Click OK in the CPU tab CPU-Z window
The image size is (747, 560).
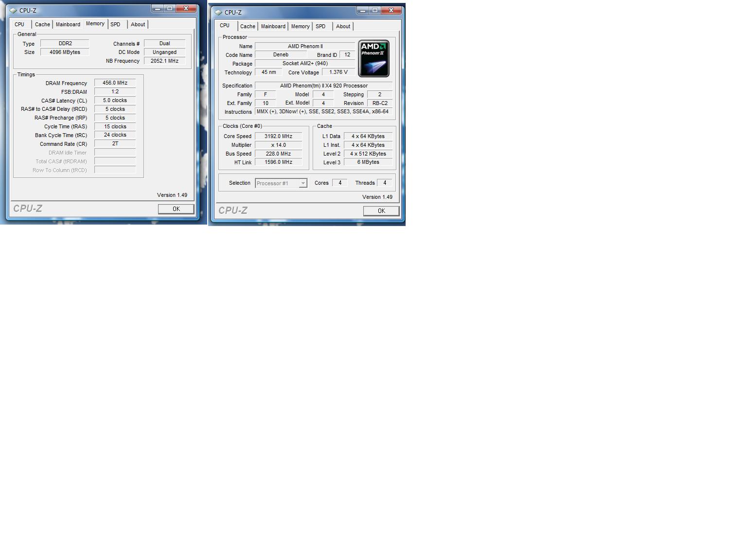(x=381, y=211)
